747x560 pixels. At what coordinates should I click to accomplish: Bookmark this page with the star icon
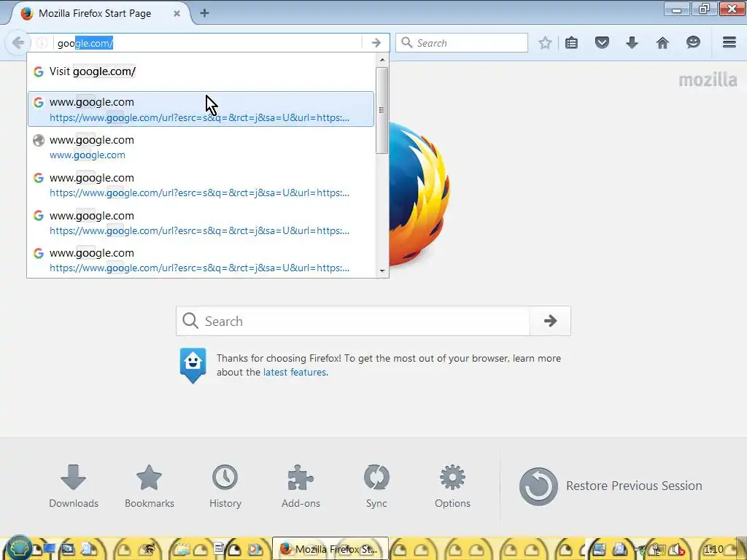tap(545, 43)
